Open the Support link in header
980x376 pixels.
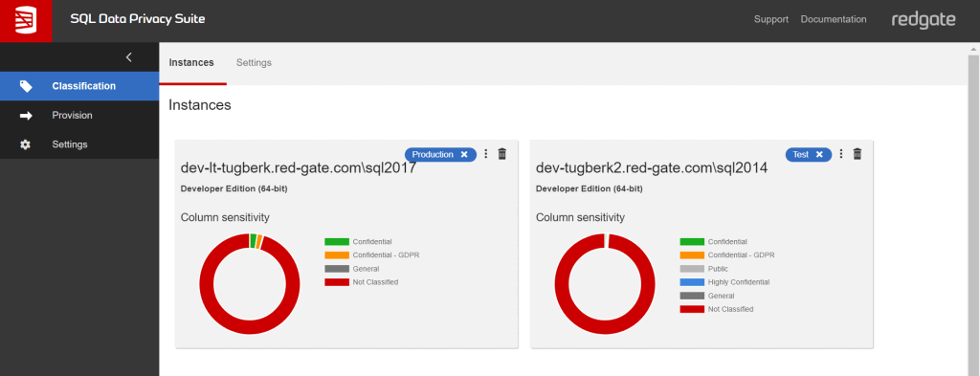[771, 19]
